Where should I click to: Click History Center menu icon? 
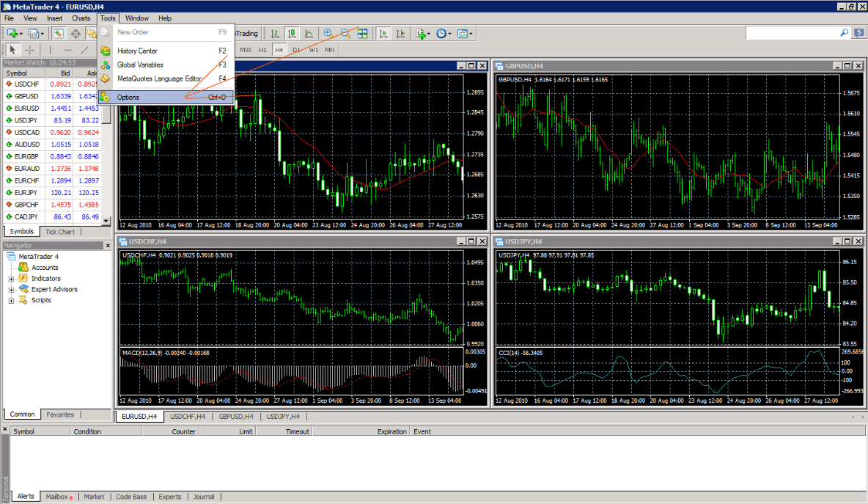105,51
